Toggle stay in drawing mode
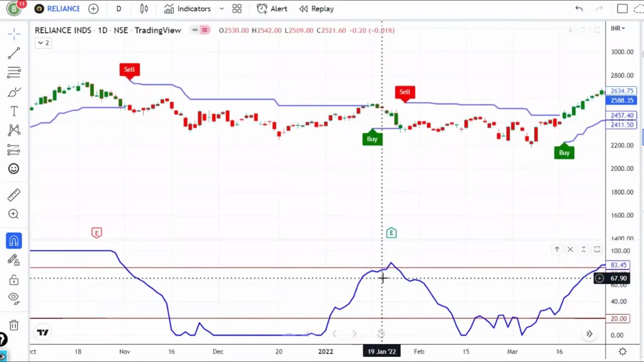This screenshot has height=362, width=644. pyautogui.click(x=14, y=260)
